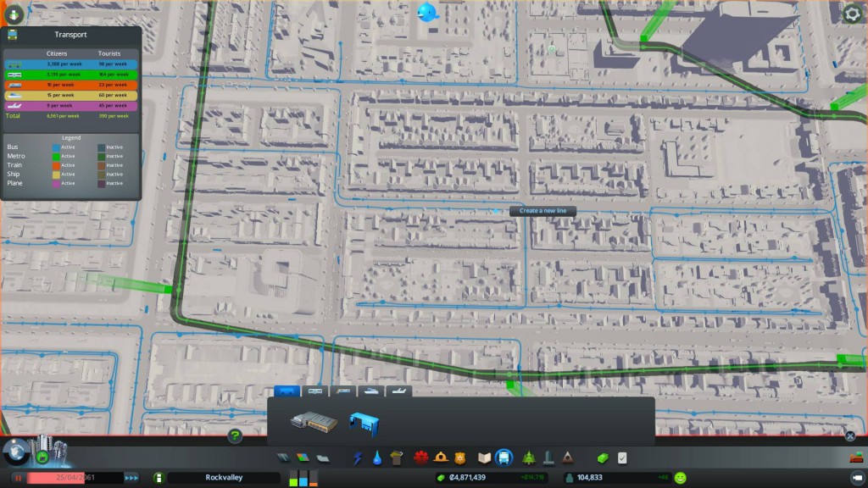This screenshot has height=488, width=868.
Task: Select the orange train statistics row
Action: (71, 86)
